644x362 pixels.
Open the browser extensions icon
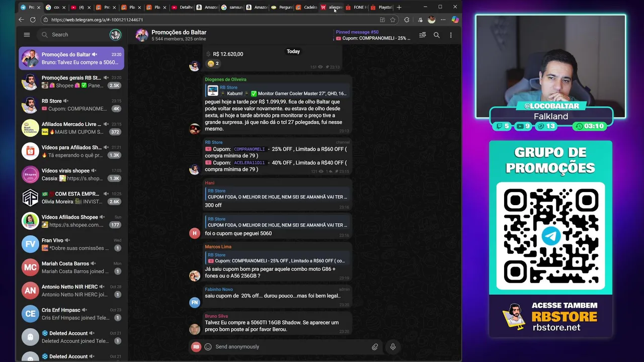click(x=407, y=20)
